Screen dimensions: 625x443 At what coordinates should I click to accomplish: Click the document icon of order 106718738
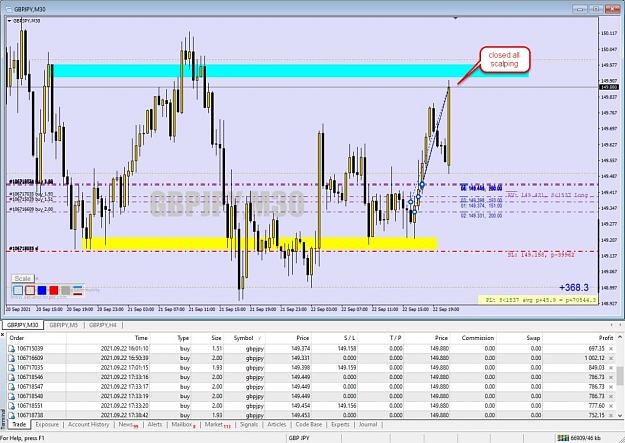(11, 415)
